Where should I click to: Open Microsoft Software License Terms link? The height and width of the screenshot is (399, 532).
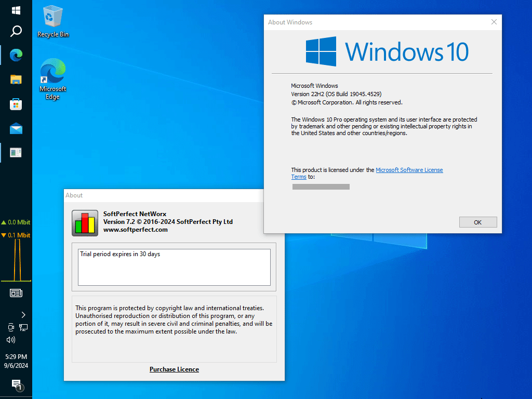(409, 170)
